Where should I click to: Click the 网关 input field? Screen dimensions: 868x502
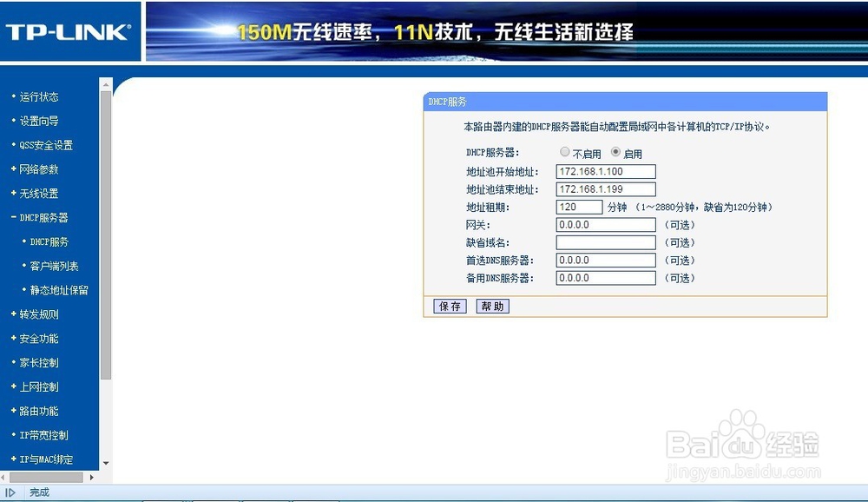(x=606, y=225)
